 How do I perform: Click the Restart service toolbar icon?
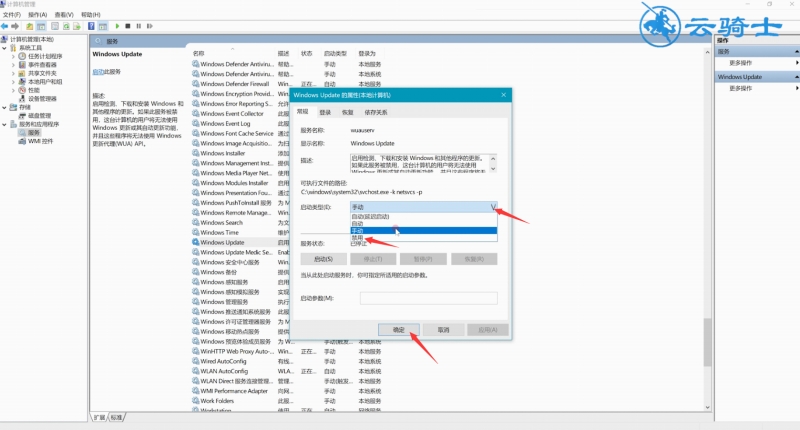click(x=149, y=26)
